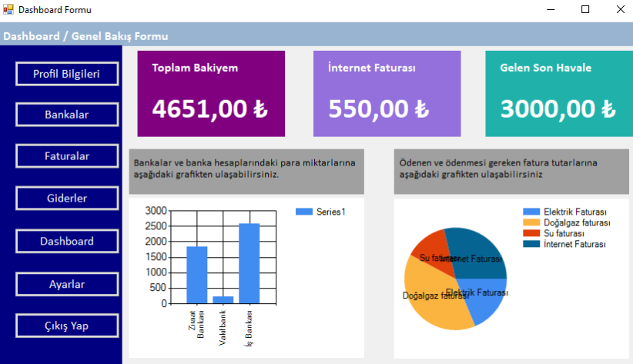Screen dimensions: 633x364
Task: Click the 550,00 ₺ invoice value
Action: click(379, 109)
